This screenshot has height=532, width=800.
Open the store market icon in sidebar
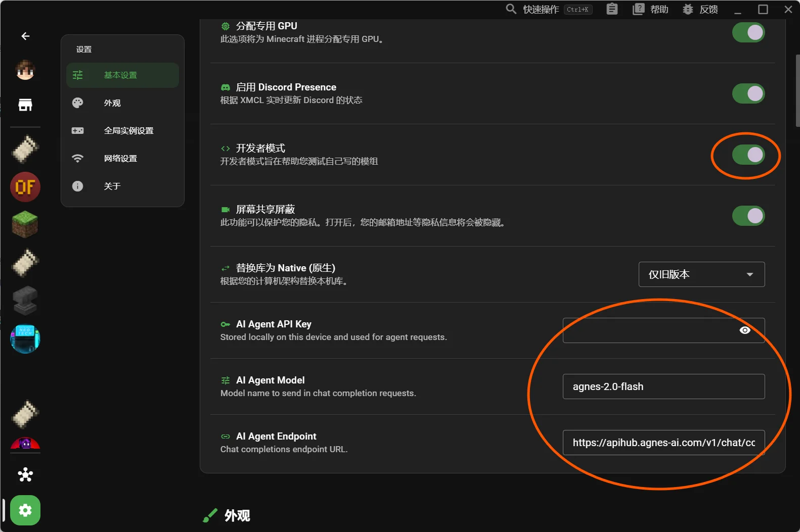[25, 105]
